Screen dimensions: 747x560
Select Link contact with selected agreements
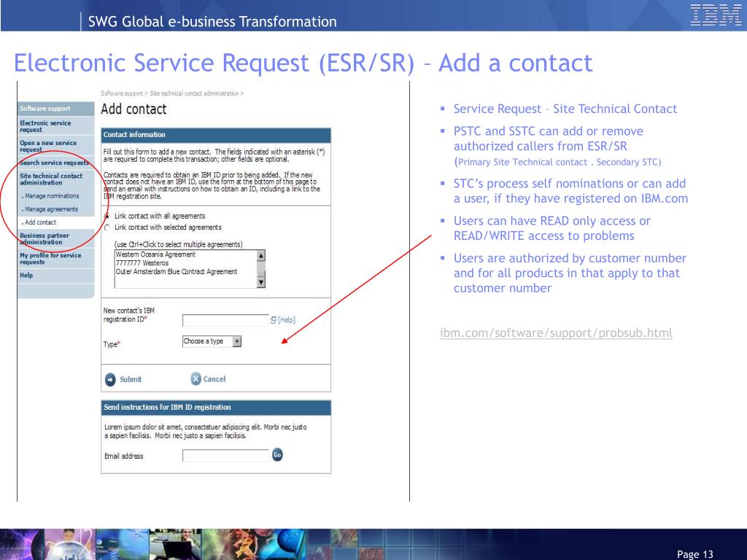point(107,228)
